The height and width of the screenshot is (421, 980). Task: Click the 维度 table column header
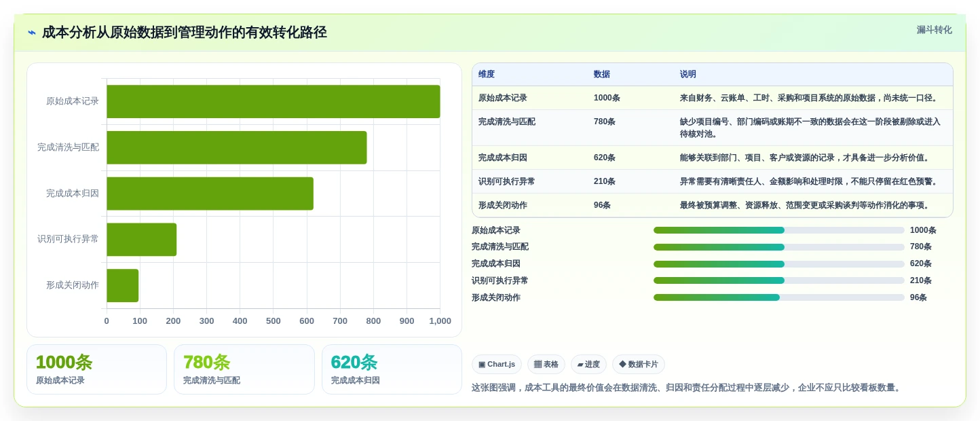[x=487, y=74]
